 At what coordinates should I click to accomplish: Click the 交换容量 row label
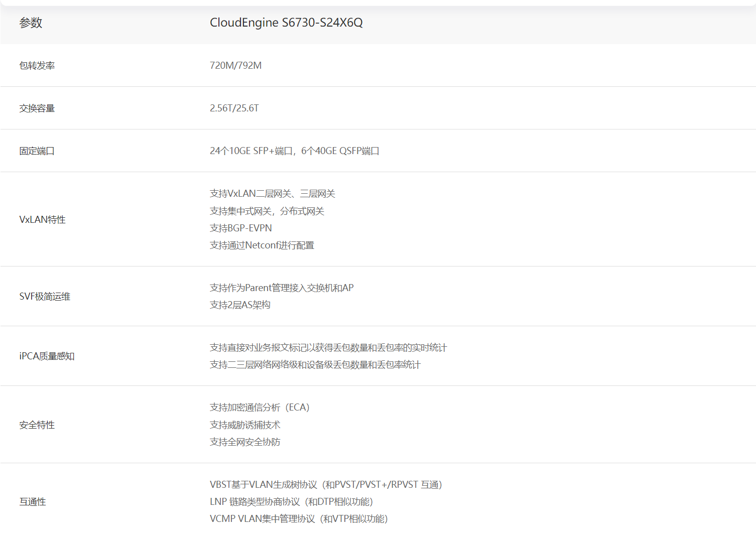(37, 108)
